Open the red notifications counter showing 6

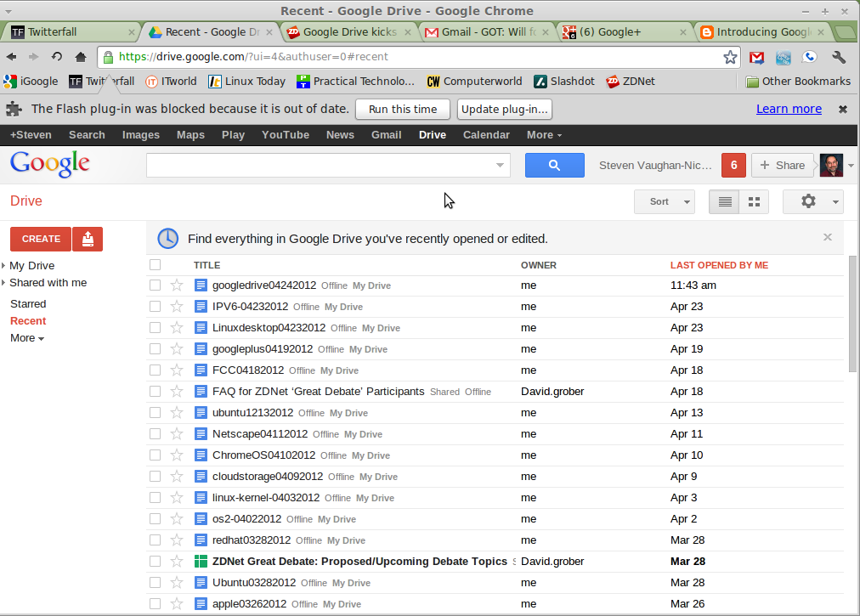point(733,166)
